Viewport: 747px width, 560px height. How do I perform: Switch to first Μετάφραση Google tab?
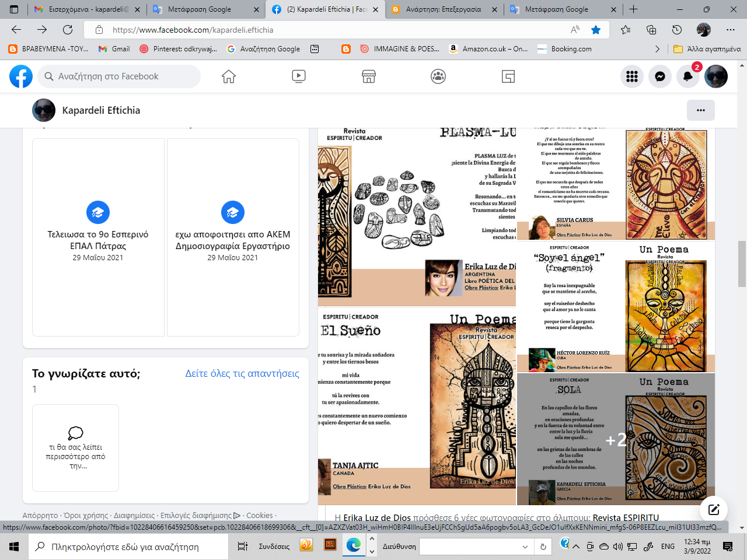[x=205, y=9]
